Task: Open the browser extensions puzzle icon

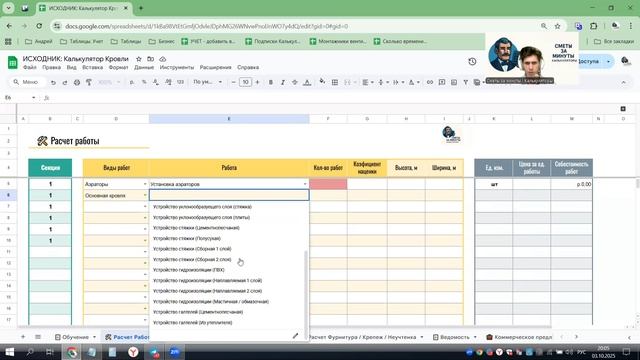Action: [594, 26]
